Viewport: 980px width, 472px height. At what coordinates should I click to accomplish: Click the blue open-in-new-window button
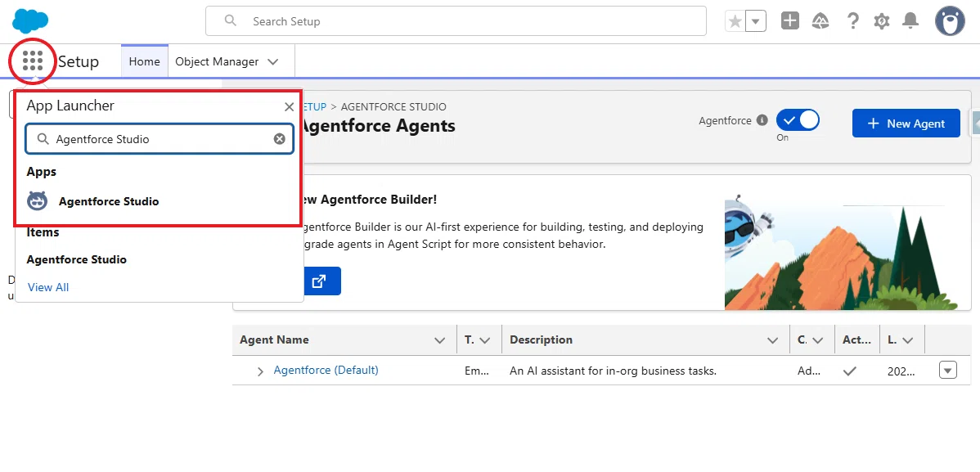coord(319,281)
